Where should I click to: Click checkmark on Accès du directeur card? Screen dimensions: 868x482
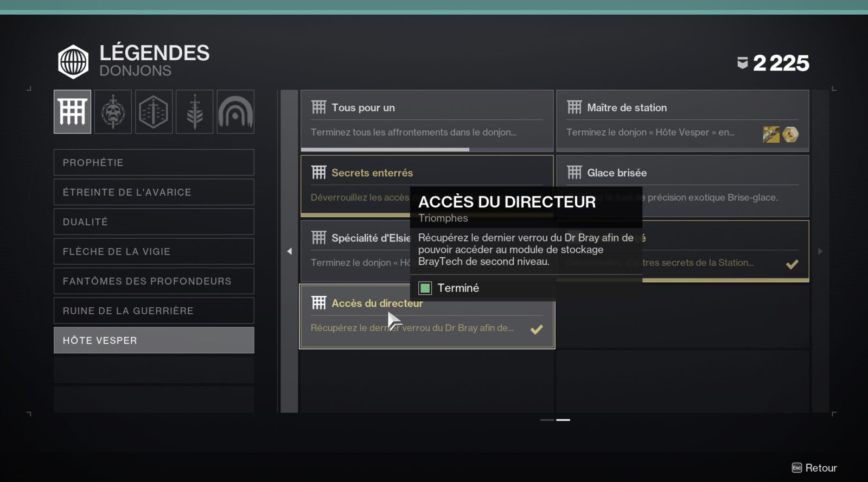(537, 329)
